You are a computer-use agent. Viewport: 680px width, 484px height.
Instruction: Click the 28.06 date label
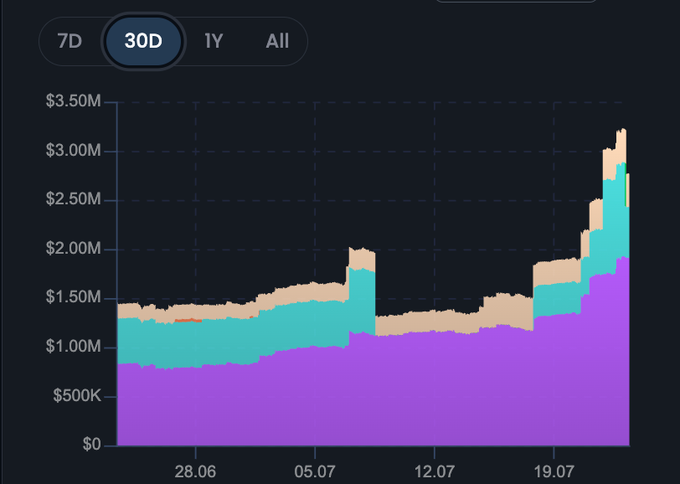195,471
